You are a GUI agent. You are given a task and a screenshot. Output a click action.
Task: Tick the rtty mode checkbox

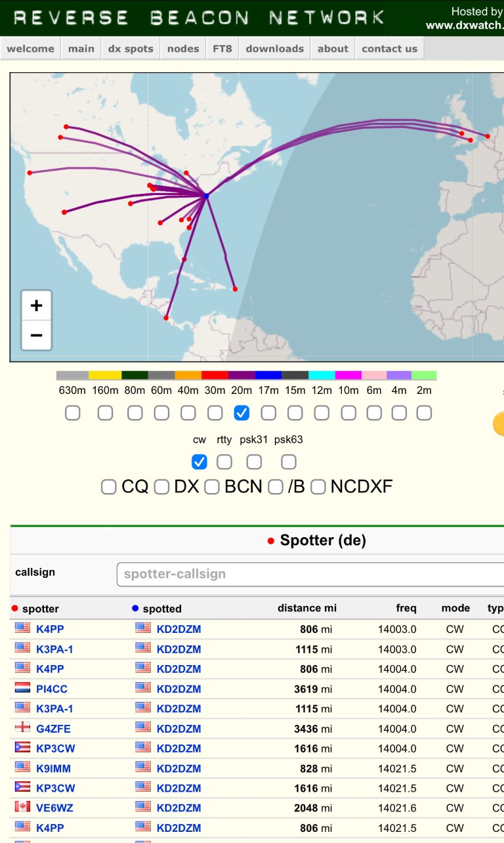[x=224, y=462]
